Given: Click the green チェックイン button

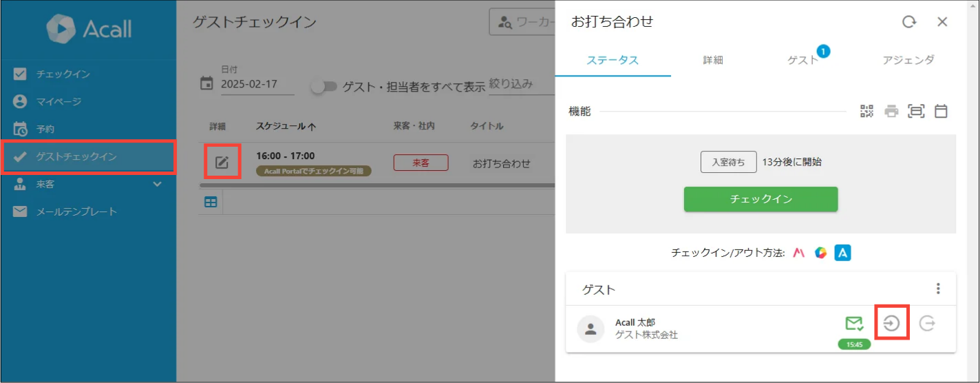Looking at the screenshot, I should pyautogui.click(x=760, y=199).
